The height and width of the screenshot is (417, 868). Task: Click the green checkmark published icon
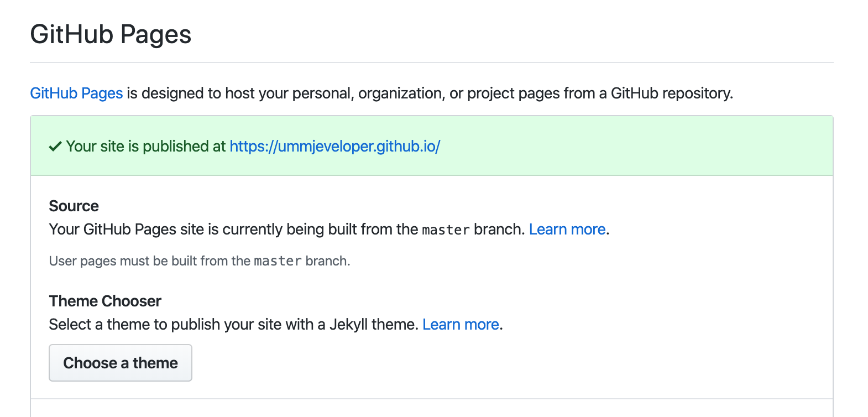coord(55,147)
